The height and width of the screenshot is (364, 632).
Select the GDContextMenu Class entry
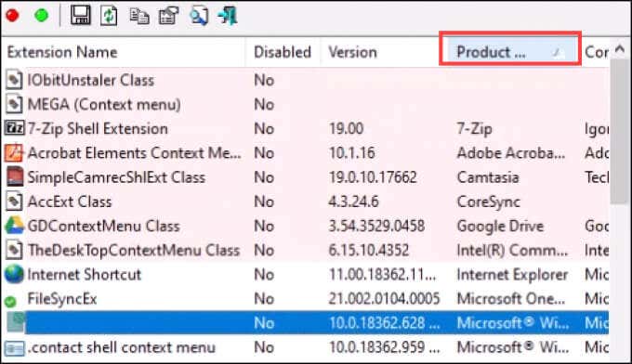click(x=103, y=226)
